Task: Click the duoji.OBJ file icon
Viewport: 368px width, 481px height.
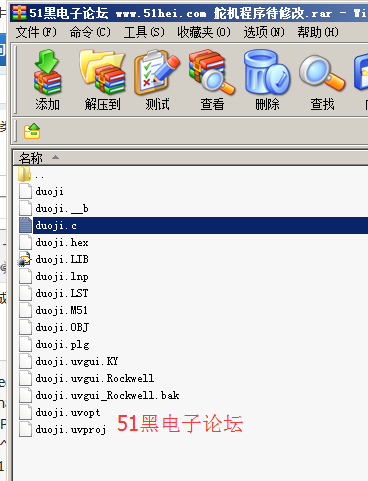Action: 25,327
